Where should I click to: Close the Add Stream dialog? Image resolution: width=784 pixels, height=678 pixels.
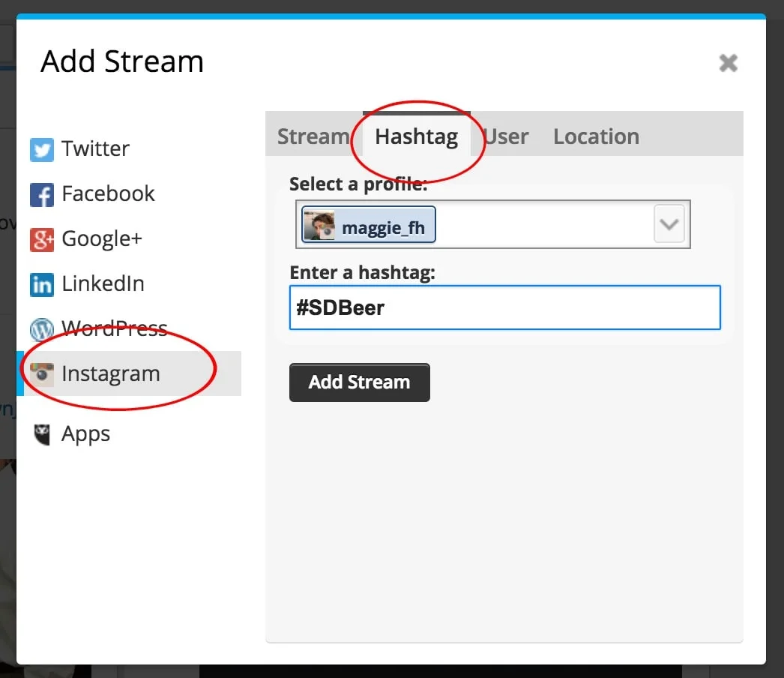tap(729, 63)
